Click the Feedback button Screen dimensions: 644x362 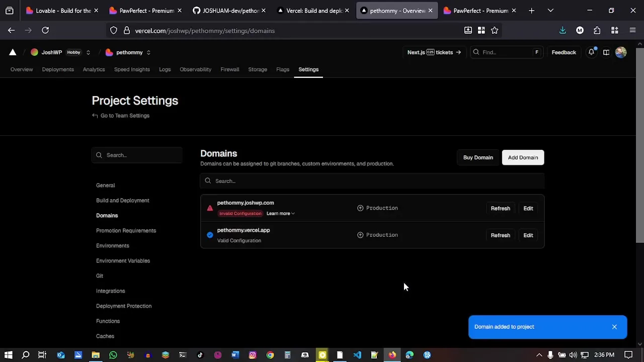tap(563, 52)
